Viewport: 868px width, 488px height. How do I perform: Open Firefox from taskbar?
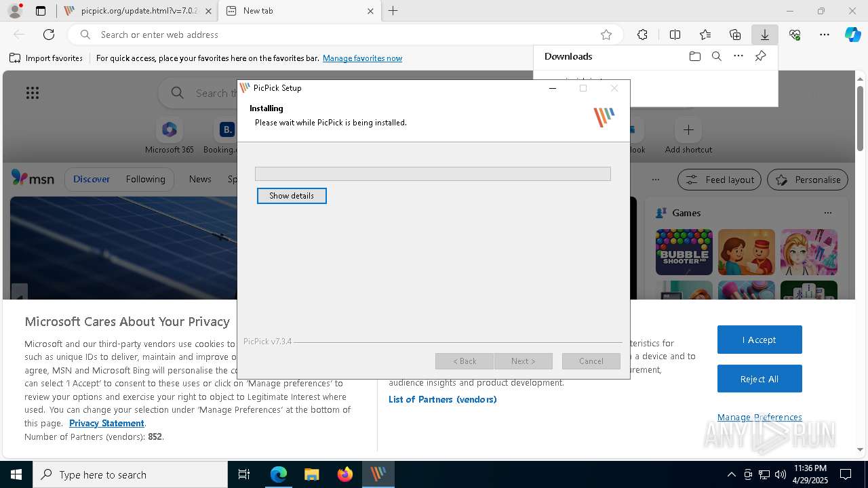[345, 474]
